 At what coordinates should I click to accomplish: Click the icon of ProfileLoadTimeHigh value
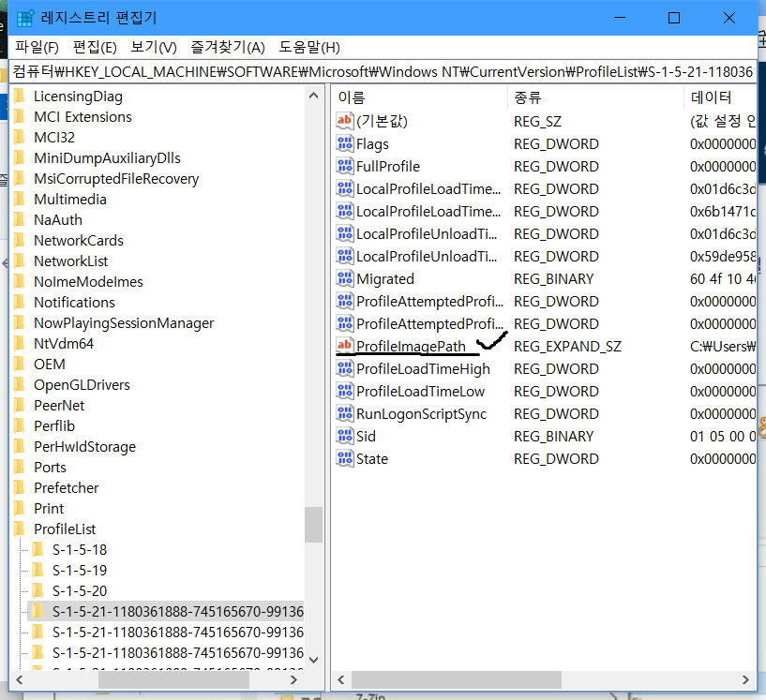pos(344,368)
